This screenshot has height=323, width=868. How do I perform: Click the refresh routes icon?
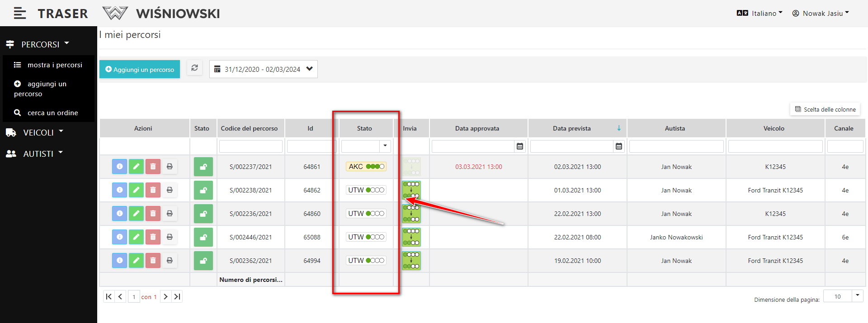point(194,68)
